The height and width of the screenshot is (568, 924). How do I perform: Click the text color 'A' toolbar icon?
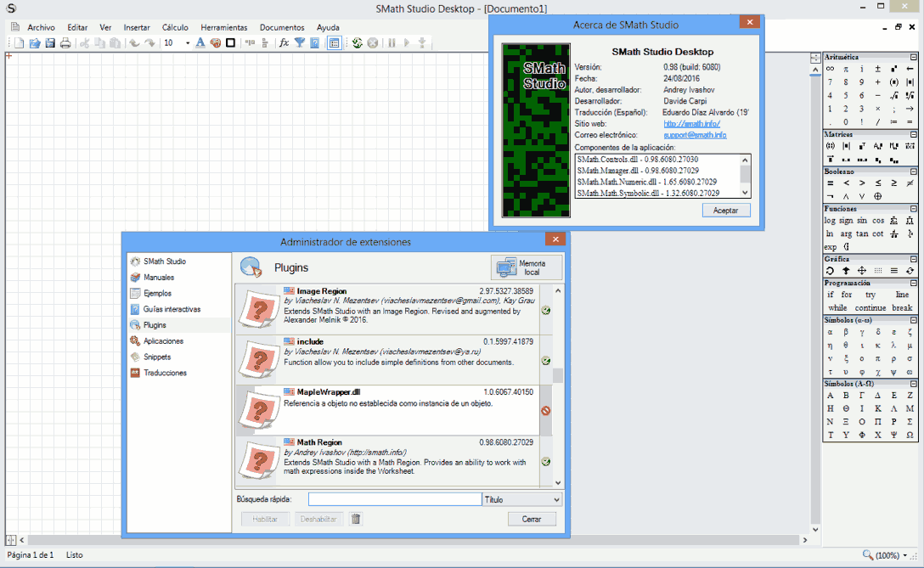[200, 42]
